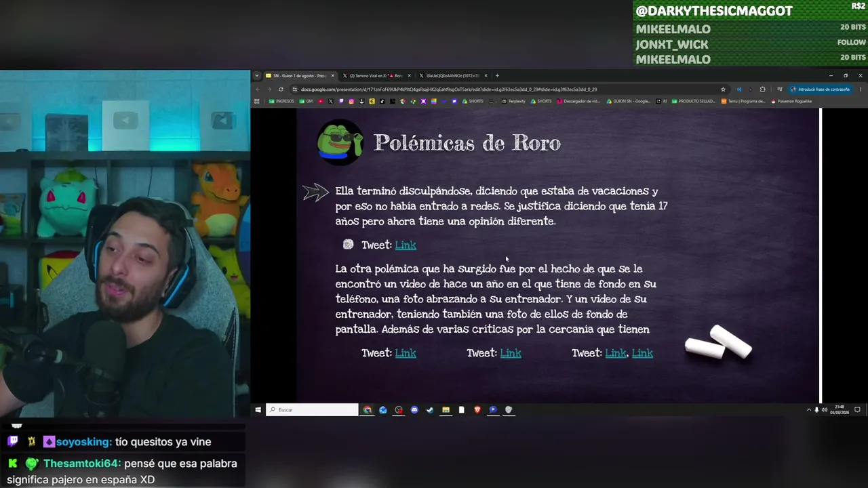Open Steam from the taskbar
868x488 pixels.
(x=430, y=410)
